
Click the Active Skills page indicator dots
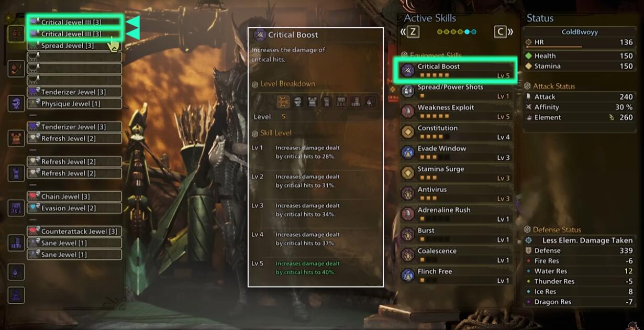(457, 32)
